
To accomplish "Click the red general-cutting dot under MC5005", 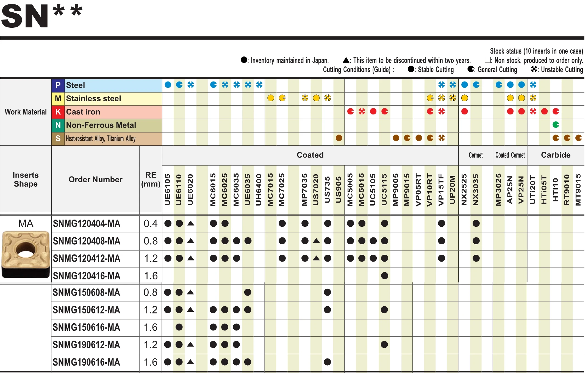I will pos(350,111).
